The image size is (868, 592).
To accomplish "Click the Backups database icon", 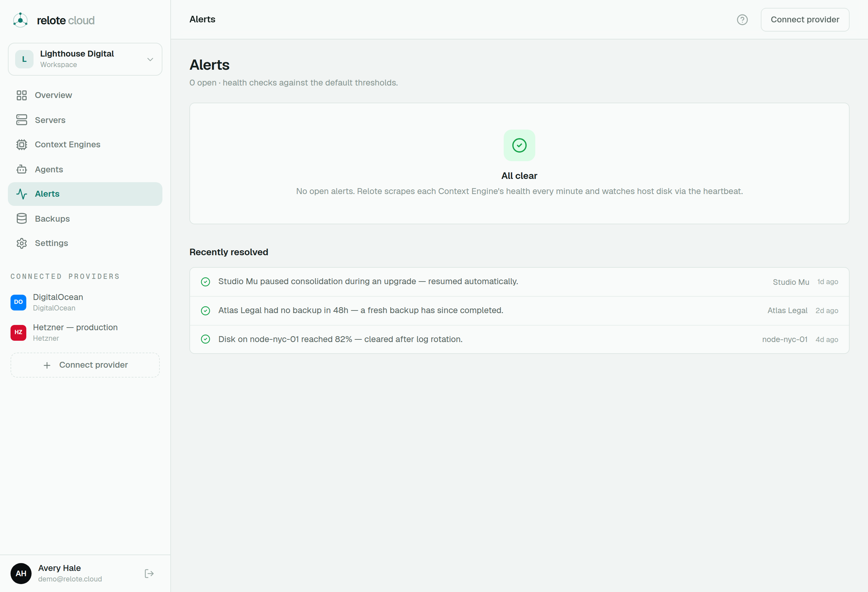I will point(22,218).
